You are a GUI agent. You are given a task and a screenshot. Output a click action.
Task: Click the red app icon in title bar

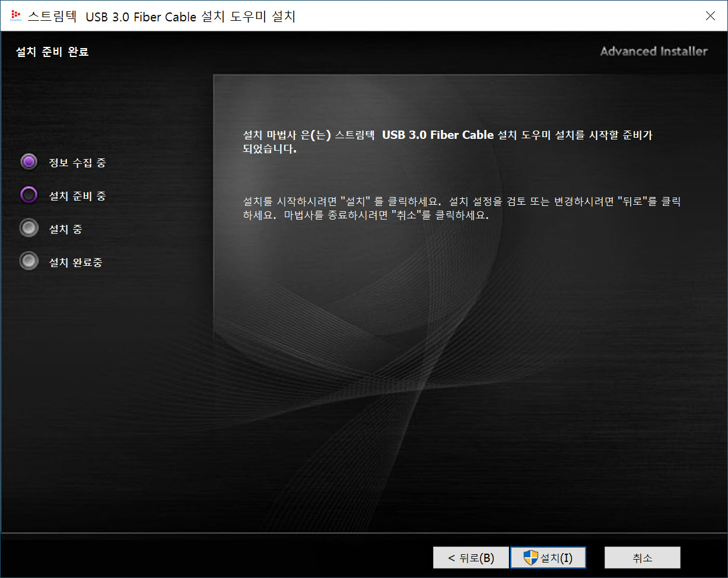(16, 16)
